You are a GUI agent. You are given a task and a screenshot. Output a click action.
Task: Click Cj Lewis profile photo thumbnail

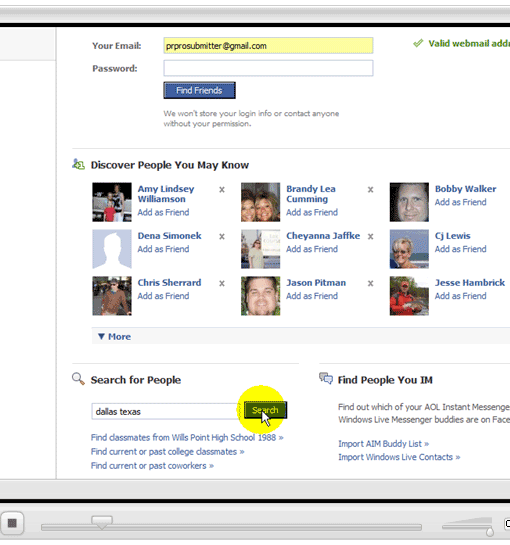pyautogui.click(x=409, y=249)
